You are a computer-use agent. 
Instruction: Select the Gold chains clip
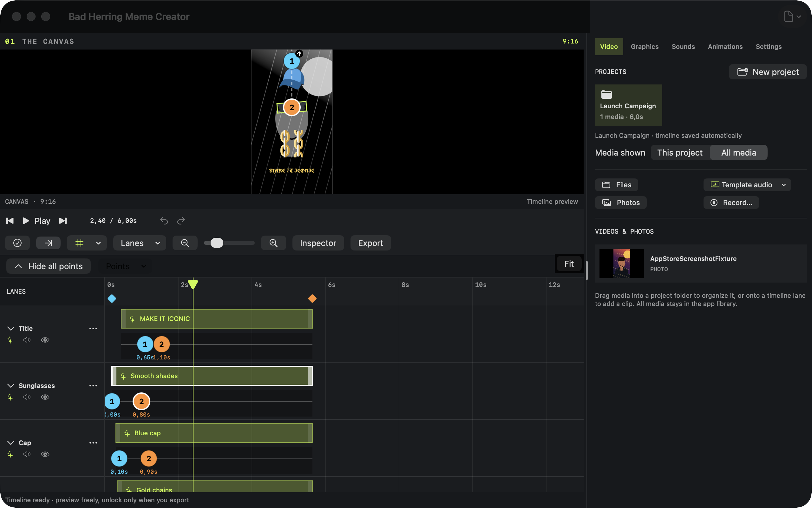point(215,486)
